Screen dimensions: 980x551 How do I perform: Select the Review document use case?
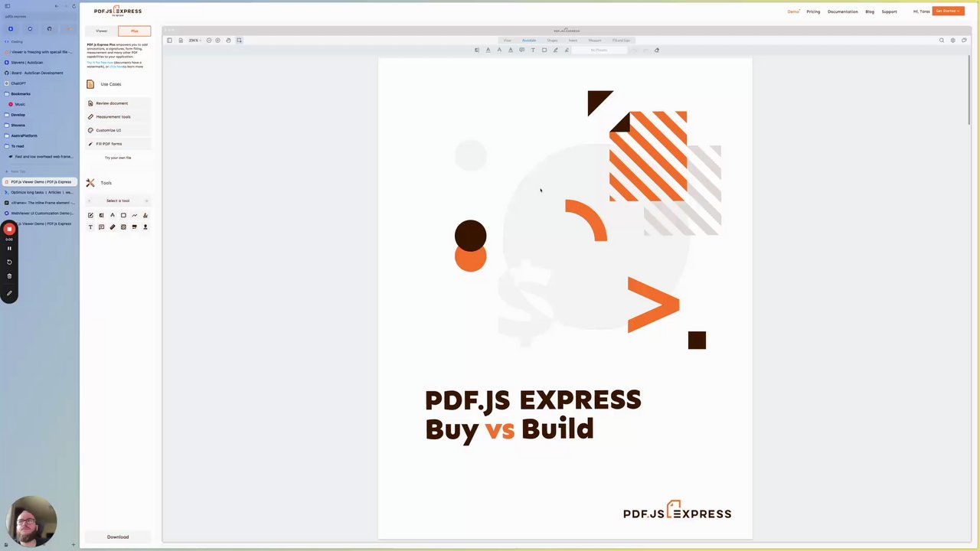(x=118, y=103)
